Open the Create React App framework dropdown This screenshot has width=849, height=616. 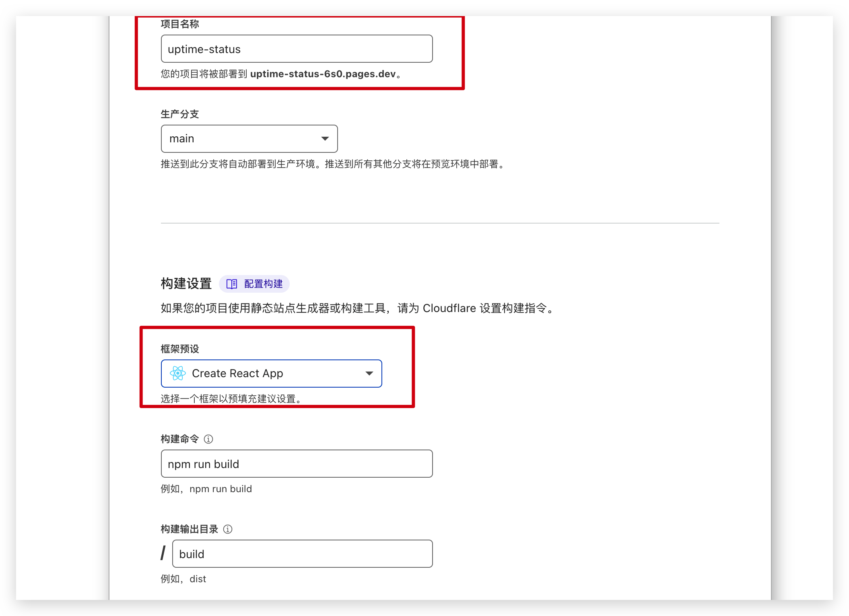(x=271, y=373)
